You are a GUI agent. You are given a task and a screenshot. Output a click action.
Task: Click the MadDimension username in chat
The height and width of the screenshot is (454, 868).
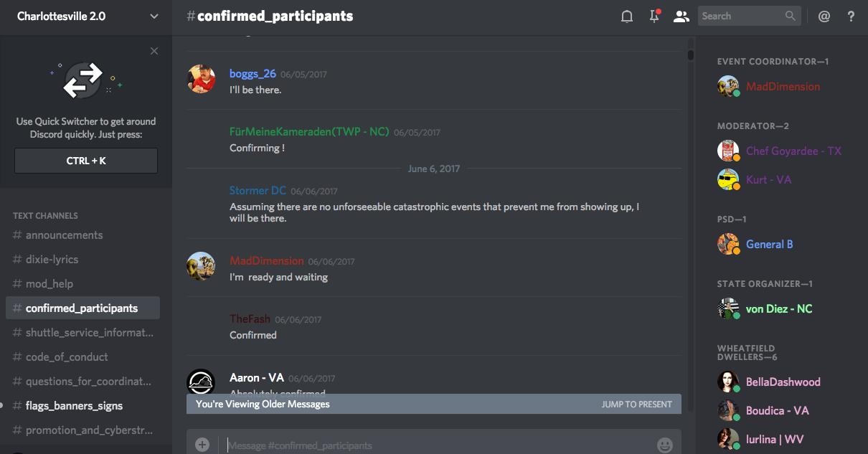click(267, 260)
